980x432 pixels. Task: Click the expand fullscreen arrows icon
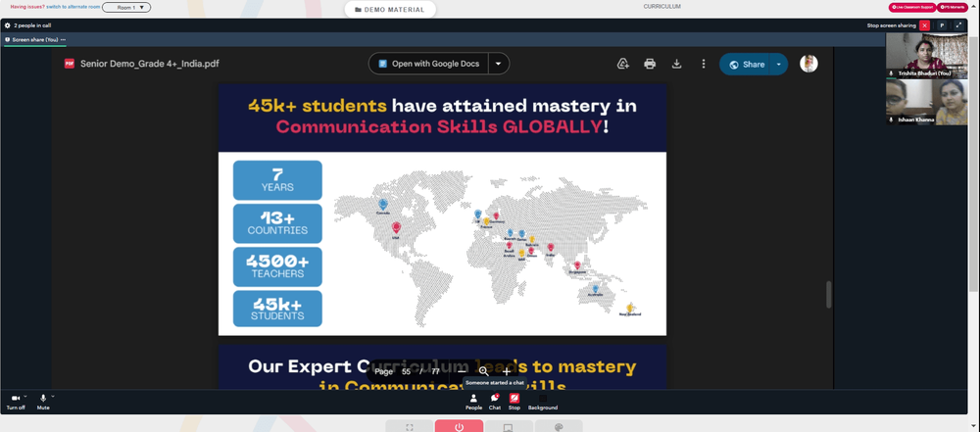[x=958, y=25]
